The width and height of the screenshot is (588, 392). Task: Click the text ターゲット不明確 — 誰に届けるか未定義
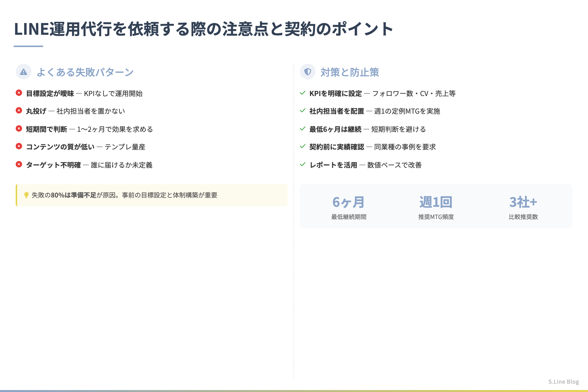89,165
